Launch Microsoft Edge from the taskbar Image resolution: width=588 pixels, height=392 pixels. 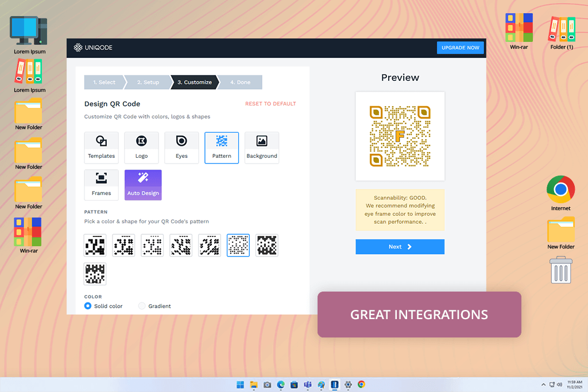[281, 385]
